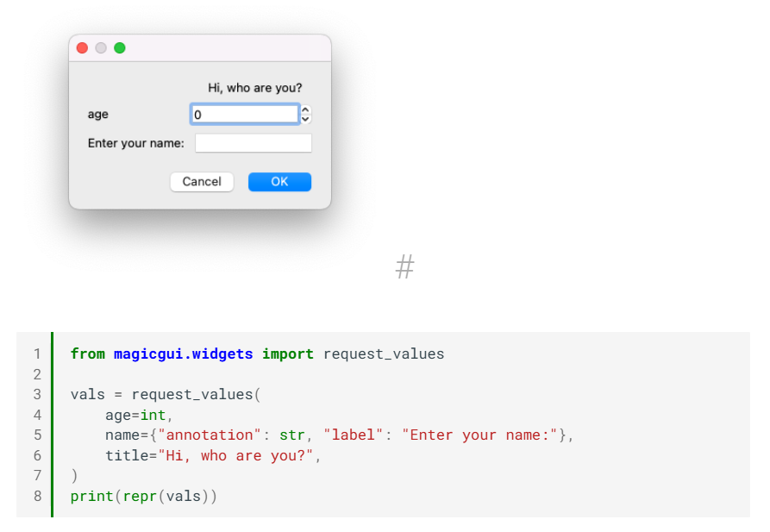Click the gray minimize traffic light icon
The image size is (770, 532).
[100, 47]
